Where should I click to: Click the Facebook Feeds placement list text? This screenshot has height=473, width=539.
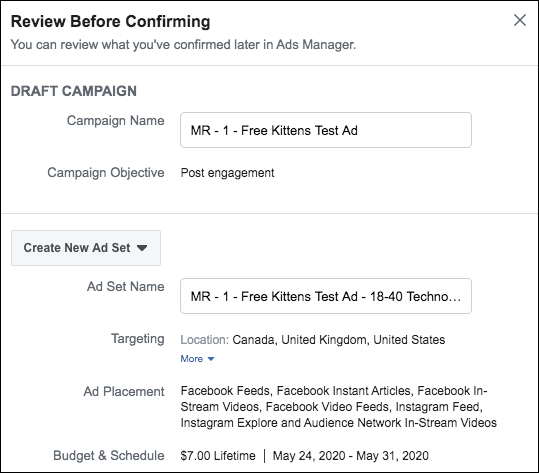[x=339, y=407]
